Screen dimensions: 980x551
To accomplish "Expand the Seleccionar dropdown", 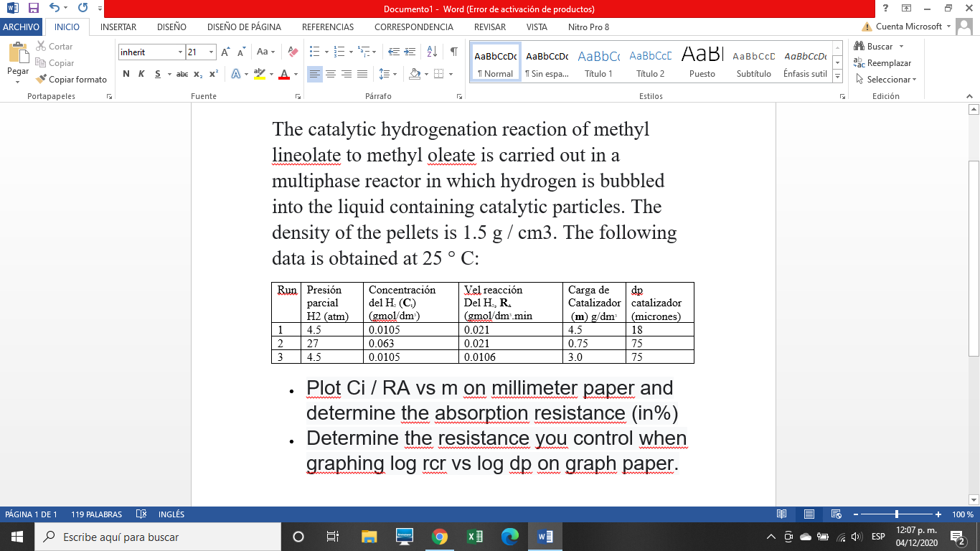I will (886, 80).
